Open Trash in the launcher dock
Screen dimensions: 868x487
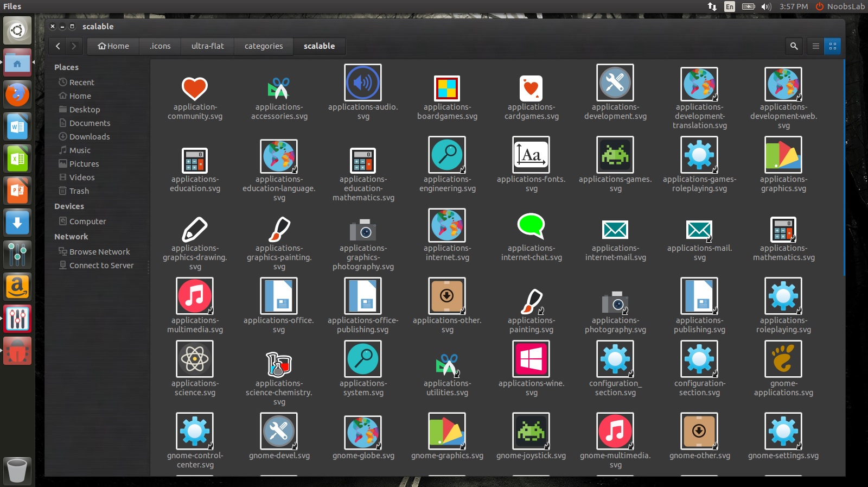pyautogui.click(x=17, y=471)
